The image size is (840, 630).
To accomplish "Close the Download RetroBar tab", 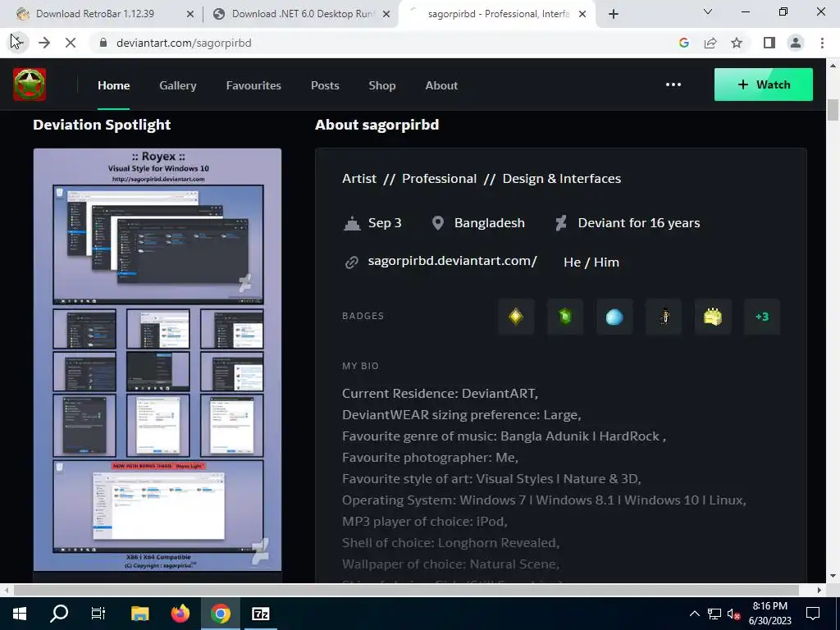I will [190, 14].
